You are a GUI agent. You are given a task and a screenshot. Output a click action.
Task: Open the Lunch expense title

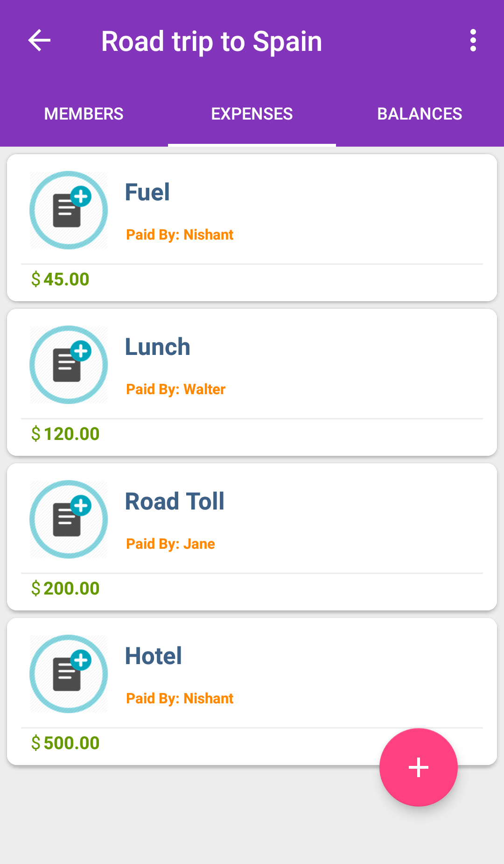point(158,347)
